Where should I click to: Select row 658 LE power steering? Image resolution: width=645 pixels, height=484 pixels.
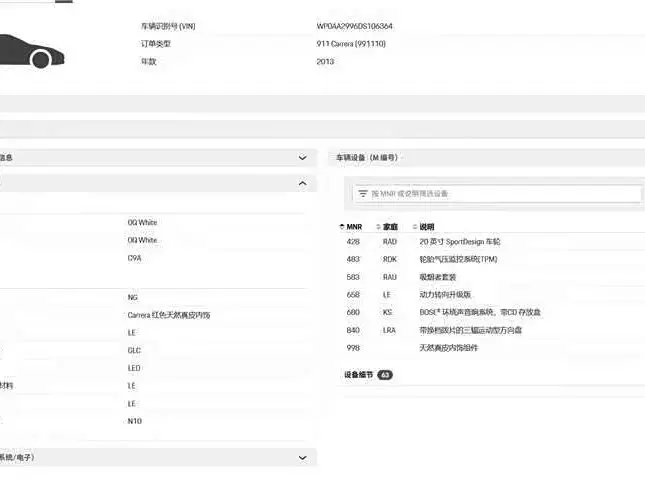(x=492, y=294)
